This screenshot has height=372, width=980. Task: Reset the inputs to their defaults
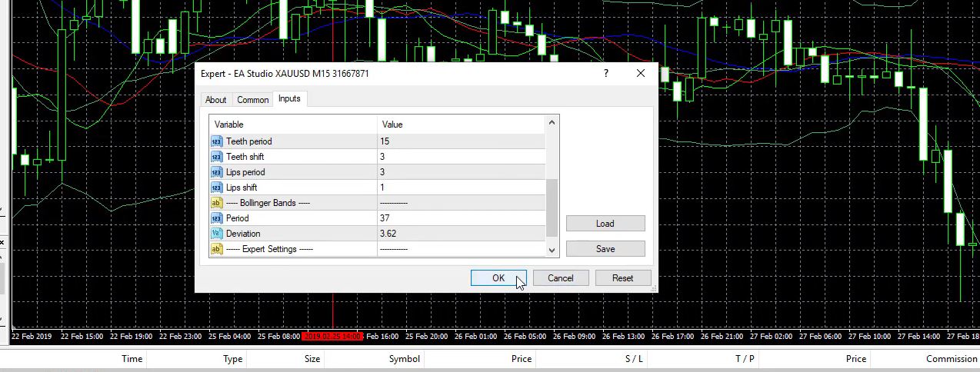622,278
